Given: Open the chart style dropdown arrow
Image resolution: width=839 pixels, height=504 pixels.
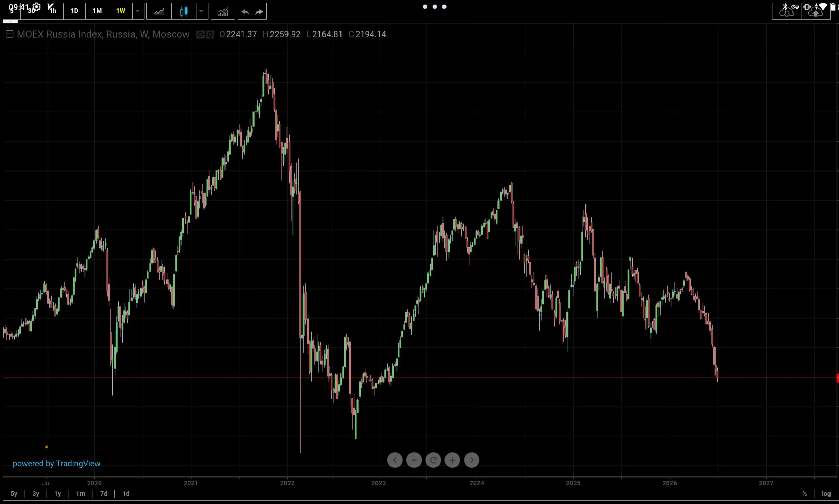Looking at the screenshot, I should pos(202,11).
